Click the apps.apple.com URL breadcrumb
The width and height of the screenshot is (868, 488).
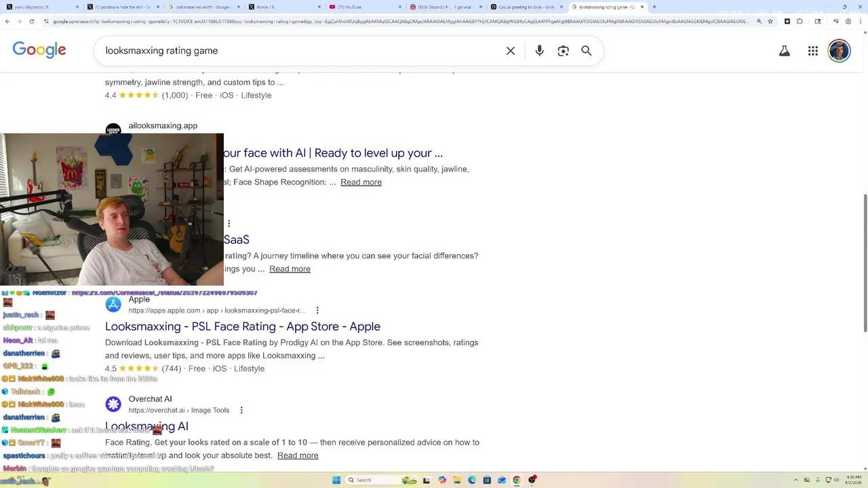tap(217, 310)
